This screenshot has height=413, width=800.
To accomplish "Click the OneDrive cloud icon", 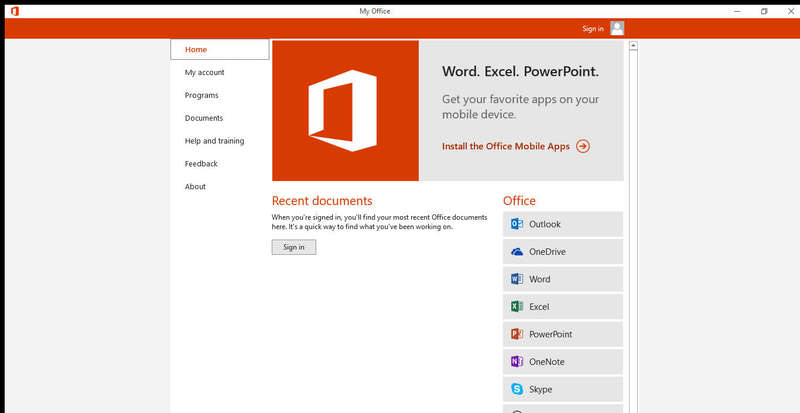I will coord(517,252).
